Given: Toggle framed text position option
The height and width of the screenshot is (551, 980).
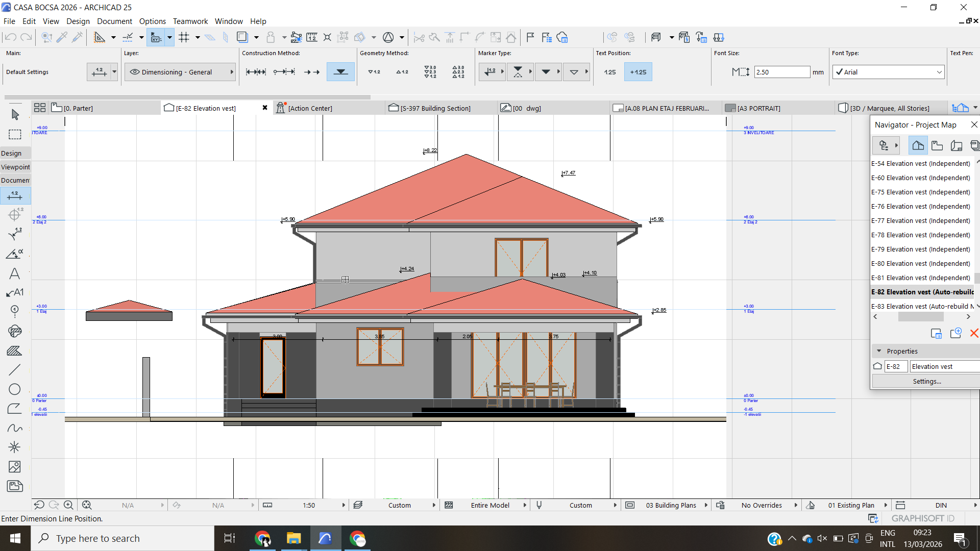Looking at the screenshot, I should click(638, 72).
